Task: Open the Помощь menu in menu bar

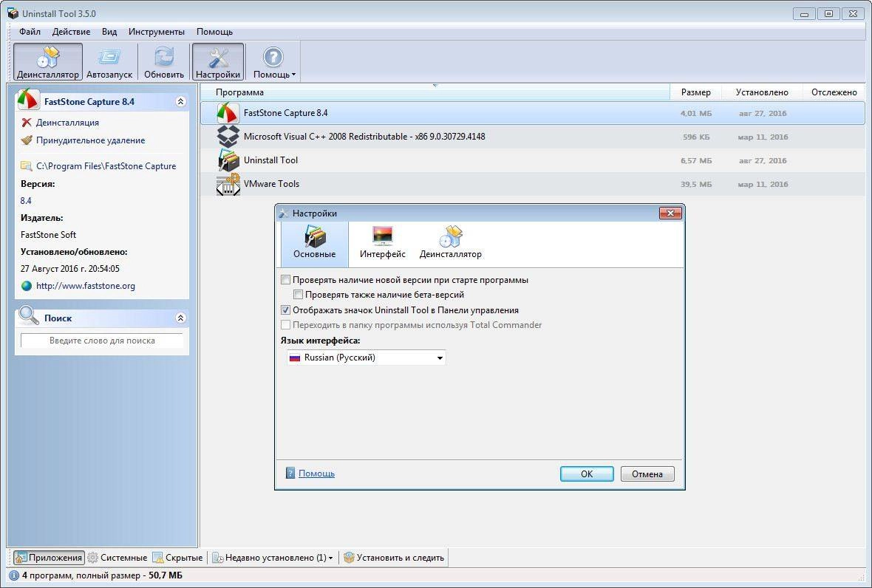Action: pos(214,32)
